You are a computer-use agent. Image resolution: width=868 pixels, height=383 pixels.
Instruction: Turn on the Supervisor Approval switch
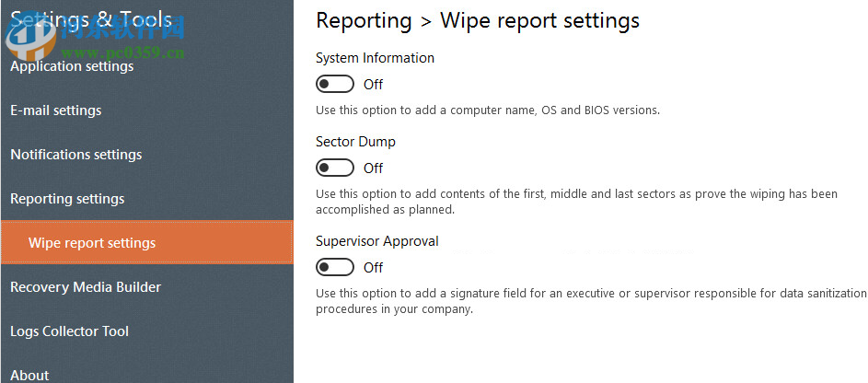334,268
